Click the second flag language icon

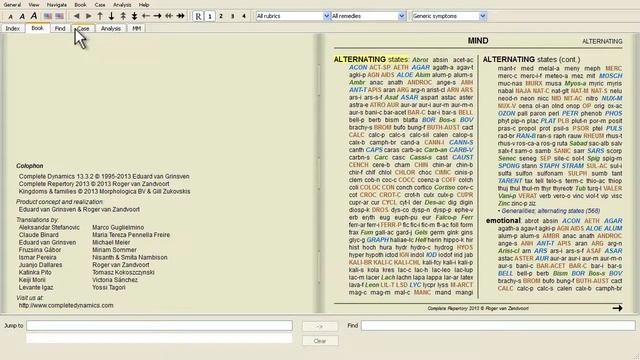tap(60, 16)
